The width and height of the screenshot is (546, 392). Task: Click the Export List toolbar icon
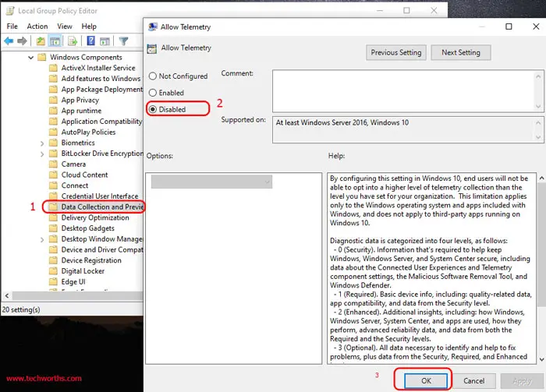[71, 41]
